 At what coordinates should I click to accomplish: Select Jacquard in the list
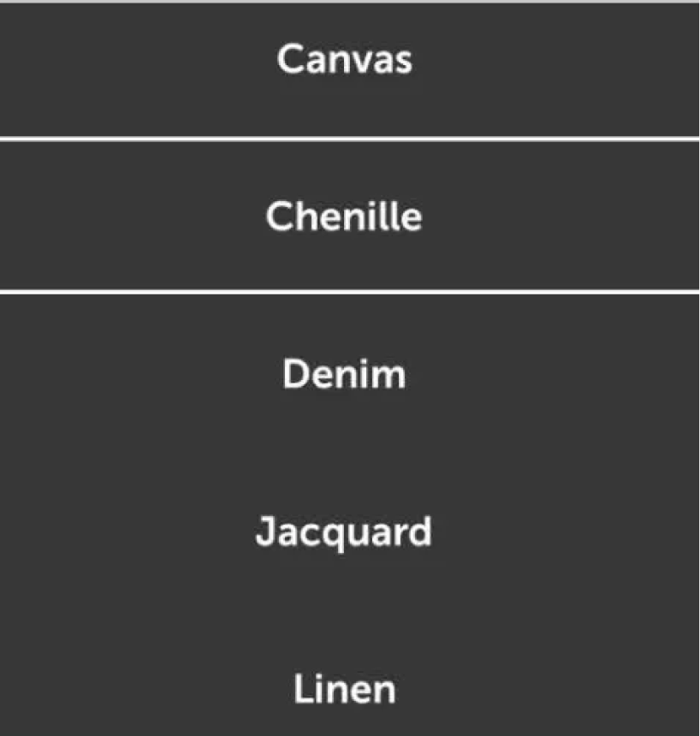click(x=344, y=532)
